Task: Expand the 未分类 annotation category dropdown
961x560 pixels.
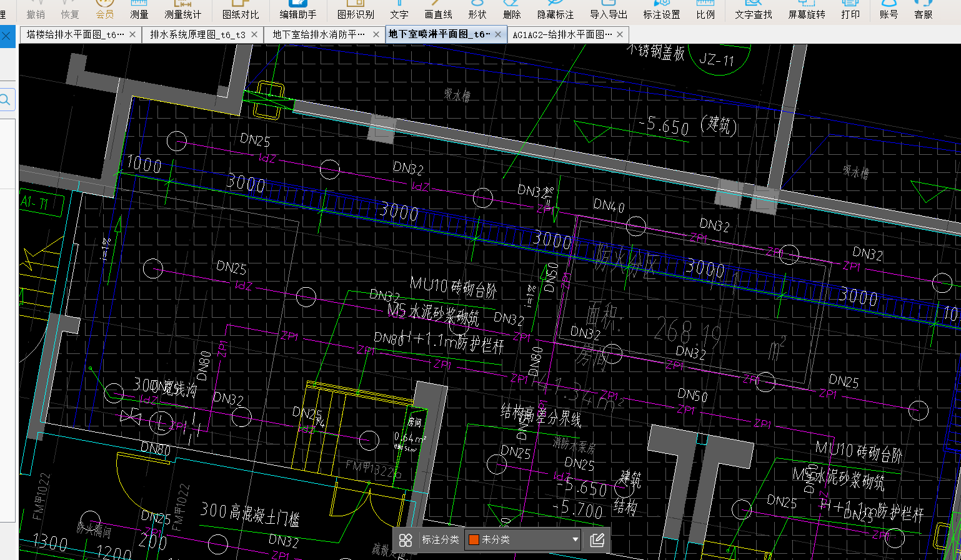Action: (x=575, y=539)
